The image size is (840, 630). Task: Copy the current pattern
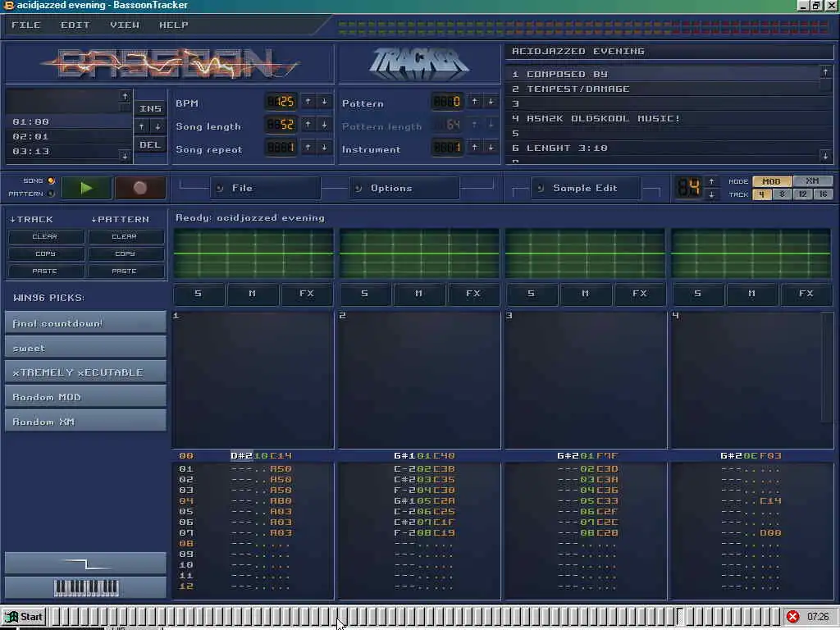pos(126,254)
